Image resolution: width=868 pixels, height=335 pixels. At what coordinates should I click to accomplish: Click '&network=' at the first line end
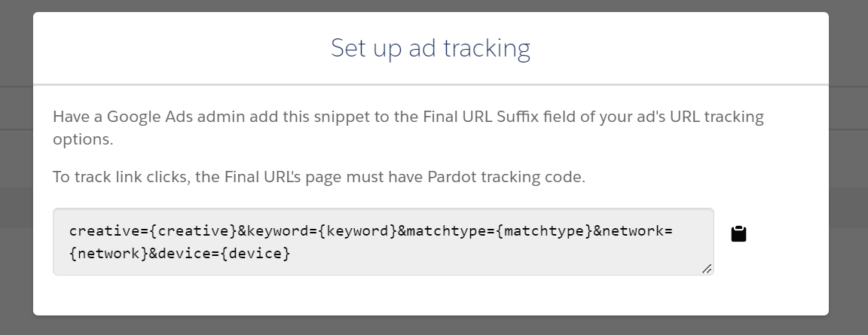(x=633, y=231)
